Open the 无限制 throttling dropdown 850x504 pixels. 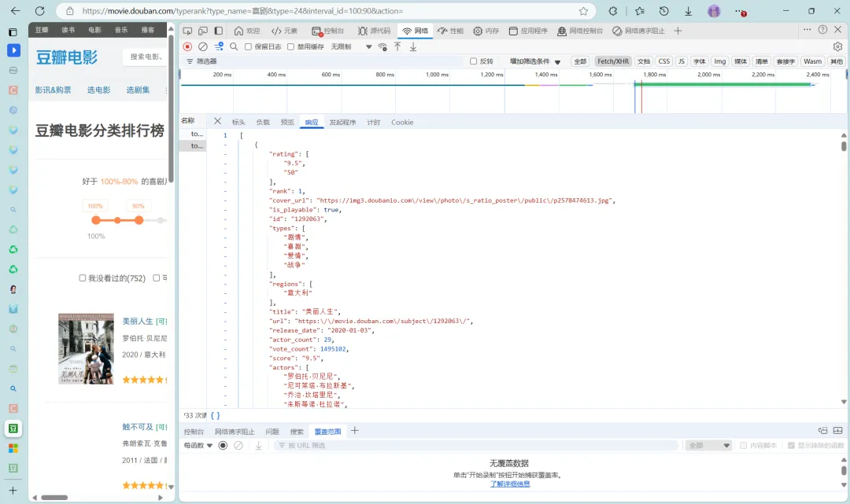click(351, 46)
